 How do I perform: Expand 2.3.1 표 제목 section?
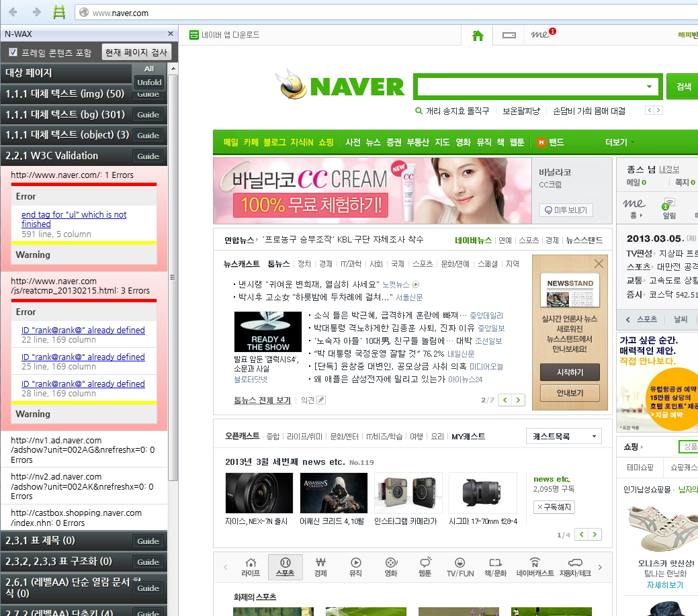tap(40, 541)
